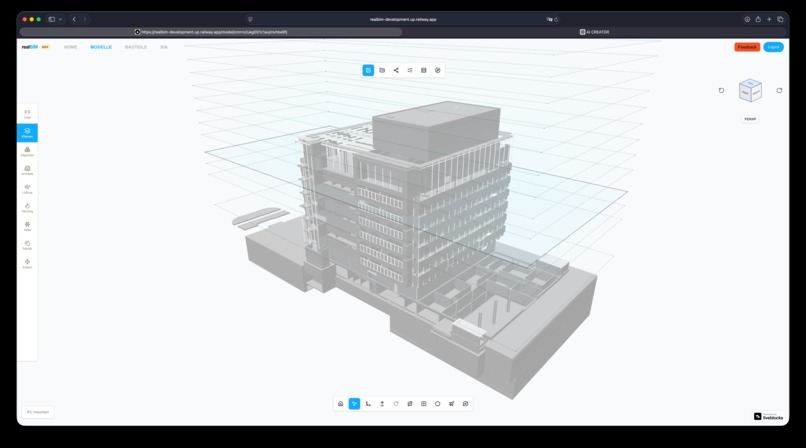Image resolution: width=806 pixels, height=448 pixels.
Task: Click the orange Feedback button
Action: coord(747,47)
